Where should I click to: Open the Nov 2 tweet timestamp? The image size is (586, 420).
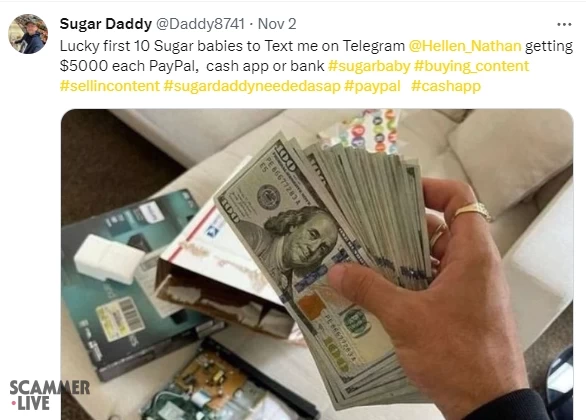click(277, 24)
